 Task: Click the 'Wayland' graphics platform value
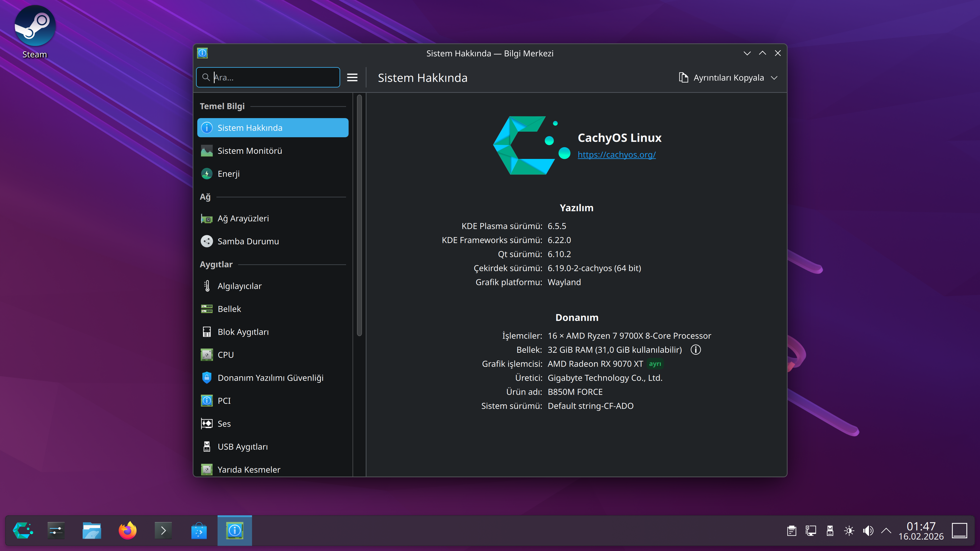click(564, 282)
